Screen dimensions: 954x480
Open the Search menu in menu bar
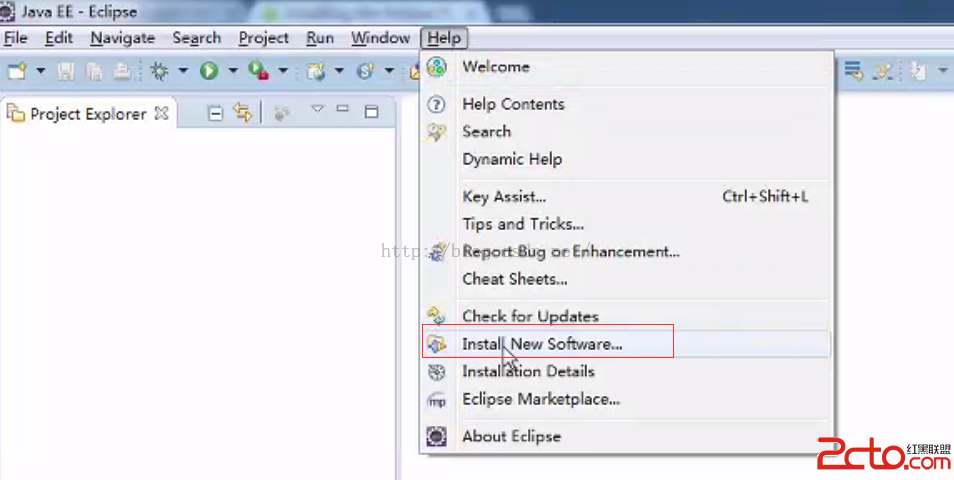pos(197,38)
